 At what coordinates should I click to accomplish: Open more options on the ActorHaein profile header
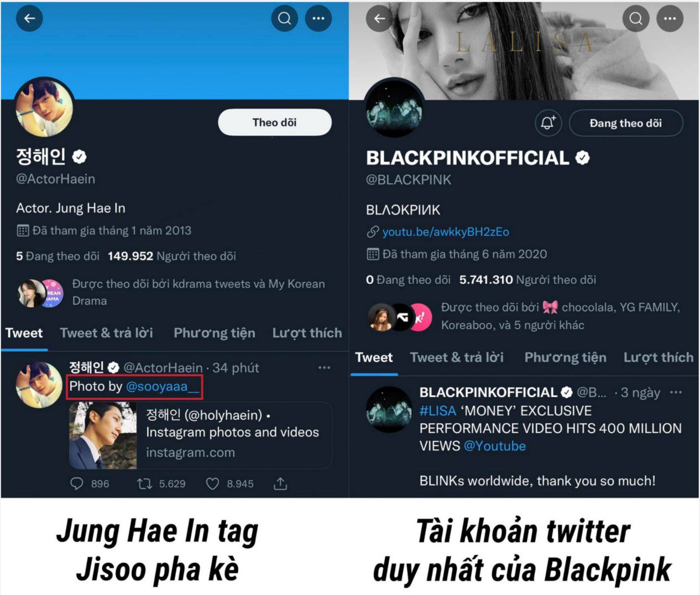tap(318, 18)
